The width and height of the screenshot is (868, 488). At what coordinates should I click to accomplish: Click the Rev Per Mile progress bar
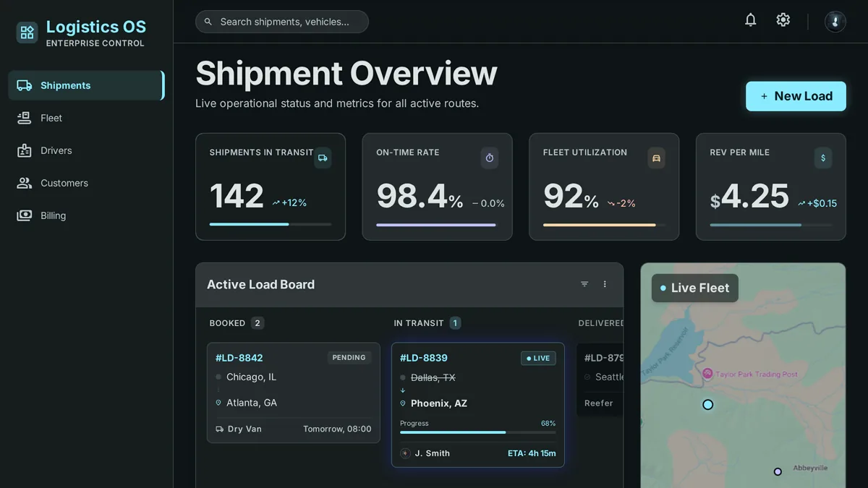pyautogui.click(x=771, y=225)
